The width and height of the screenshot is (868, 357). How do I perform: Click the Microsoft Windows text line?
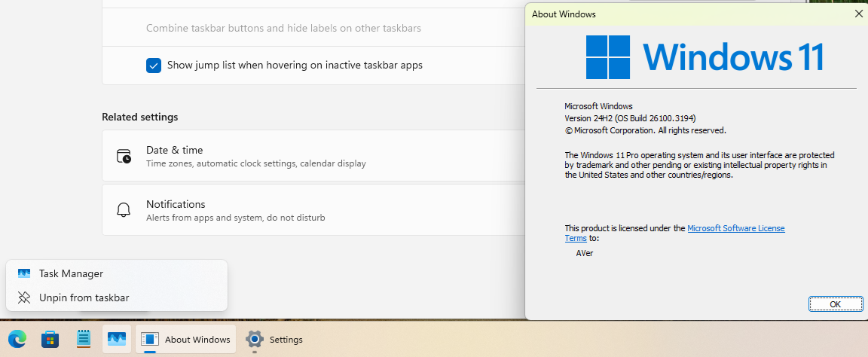point(598,106)
